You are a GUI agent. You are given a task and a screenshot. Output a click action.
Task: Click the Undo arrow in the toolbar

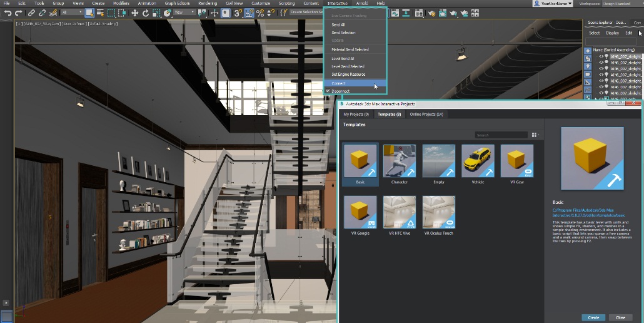point(8,13)
